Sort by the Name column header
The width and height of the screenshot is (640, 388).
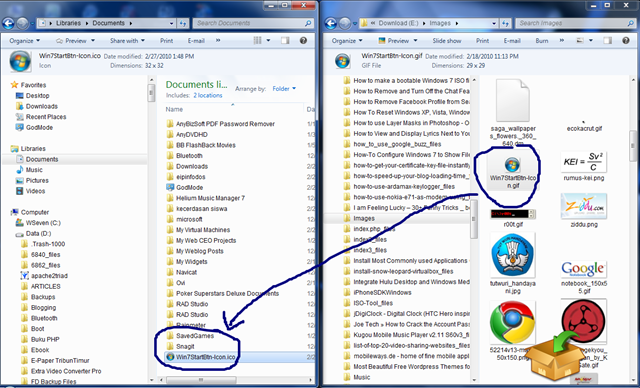[174, 109]
